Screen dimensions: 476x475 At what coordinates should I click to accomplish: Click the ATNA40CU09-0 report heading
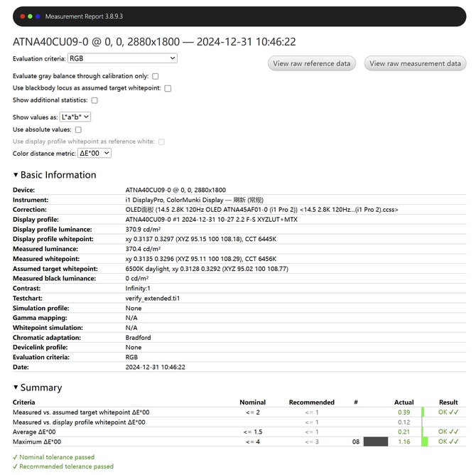click(x=154, y=42)
